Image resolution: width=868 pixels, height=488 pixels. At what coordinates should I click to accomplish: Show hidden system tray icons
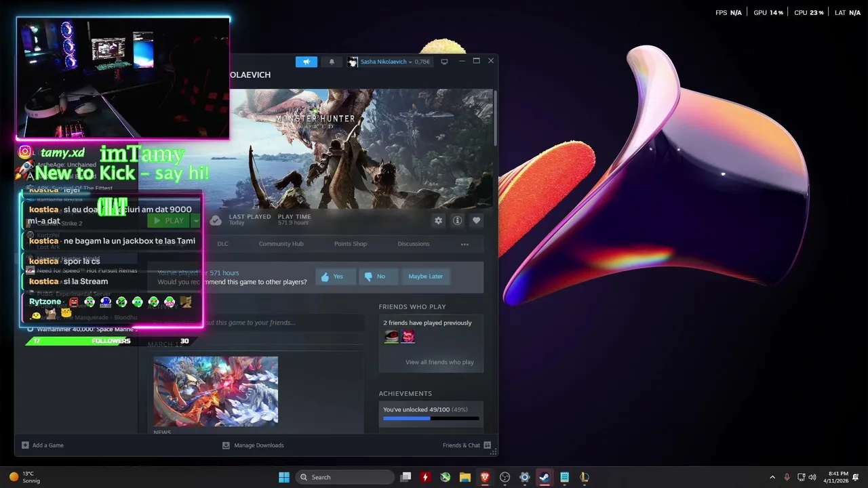pyautogui.click(x=772, y=477)
